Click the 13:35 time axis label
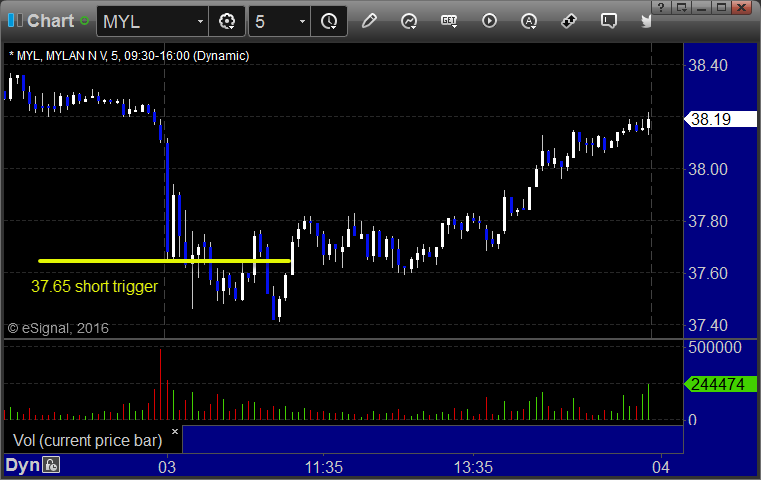The image size is (761, 480). click(x=473, y=467)
